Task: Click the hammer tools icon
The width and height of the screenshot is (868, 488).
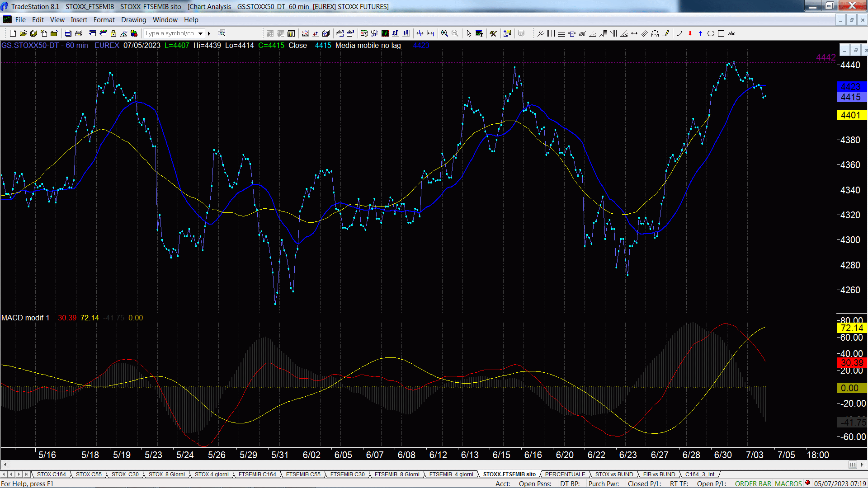Action: click(493, 33)
